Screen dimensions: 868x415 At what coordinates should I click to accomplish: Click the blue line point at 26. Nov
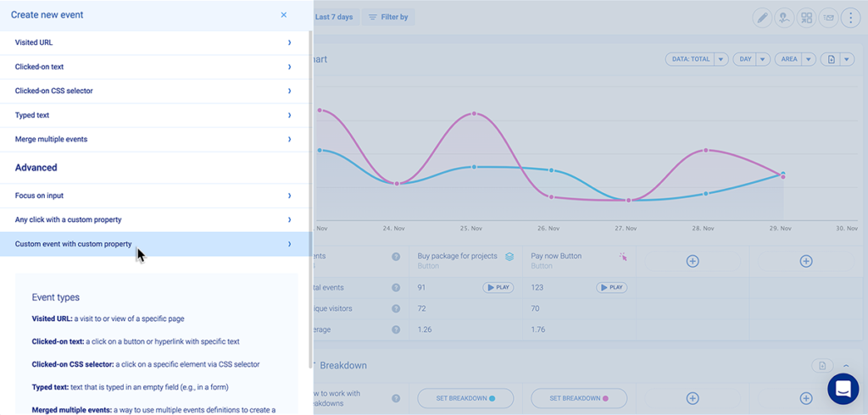pyautogui.click(x=551, y=170)
